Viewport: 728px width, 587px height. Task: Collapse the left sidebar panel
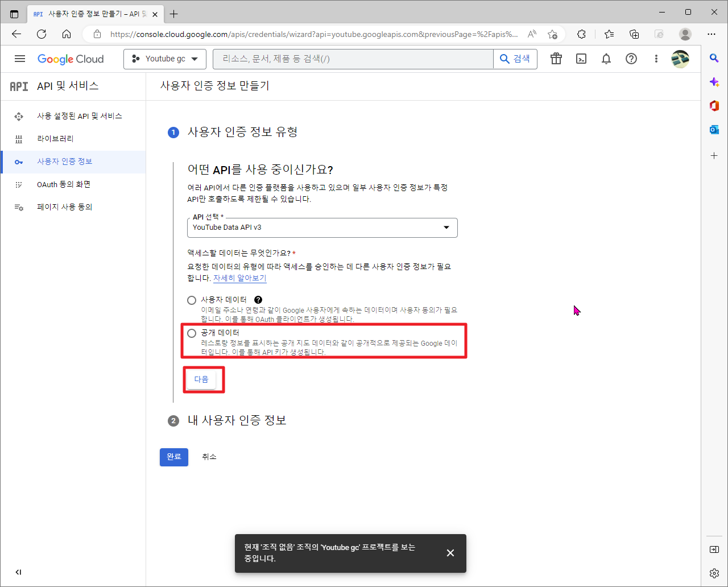point(18,572)
